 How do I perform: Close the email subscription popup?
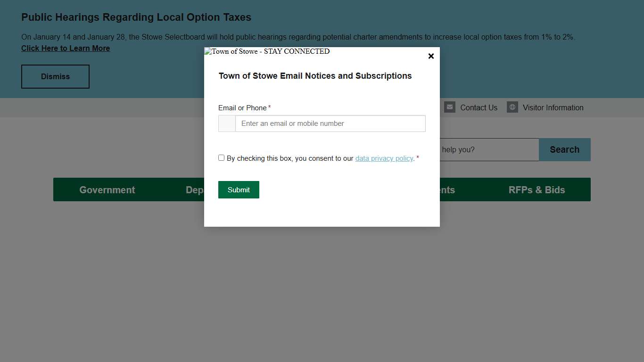coord(430,56)
